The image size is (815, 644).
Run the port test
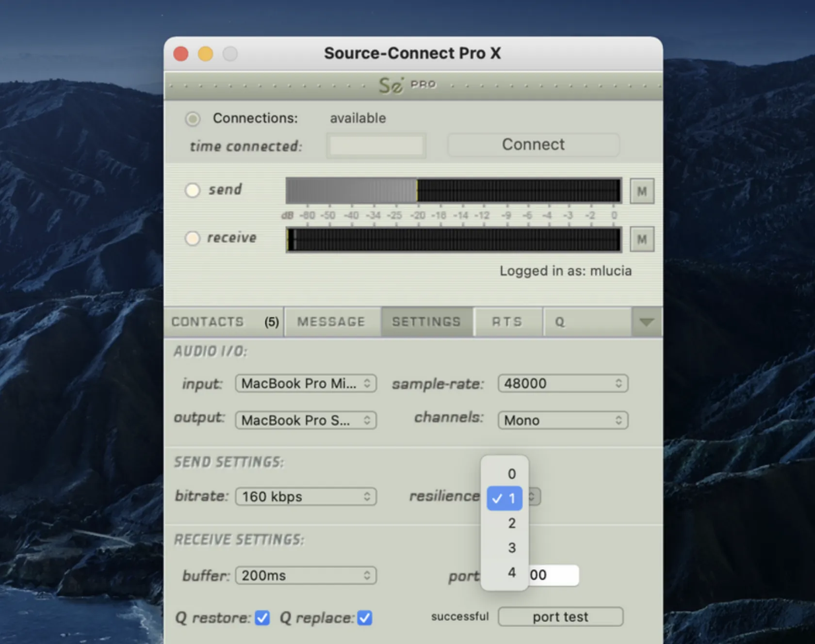pos(560,617)
